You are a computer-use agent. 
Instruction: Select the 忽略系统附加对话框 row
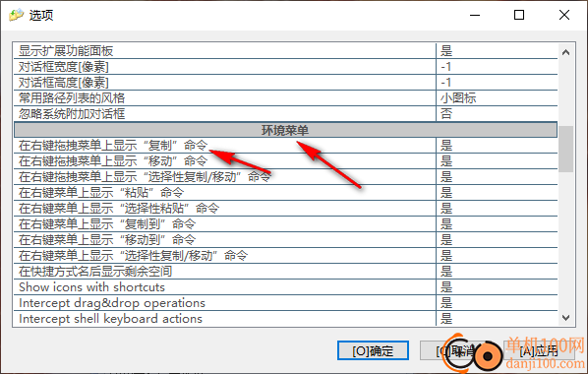click(x=285, y=114)
